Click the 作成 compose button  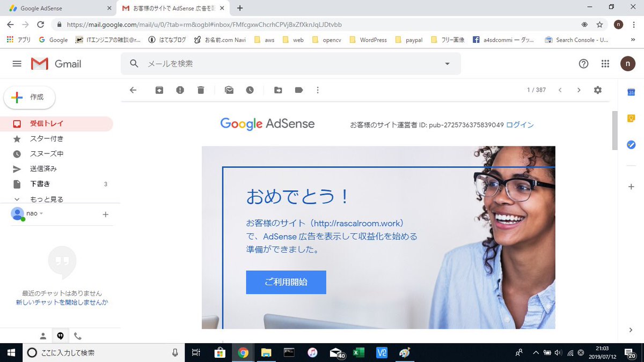coord(30,98)
